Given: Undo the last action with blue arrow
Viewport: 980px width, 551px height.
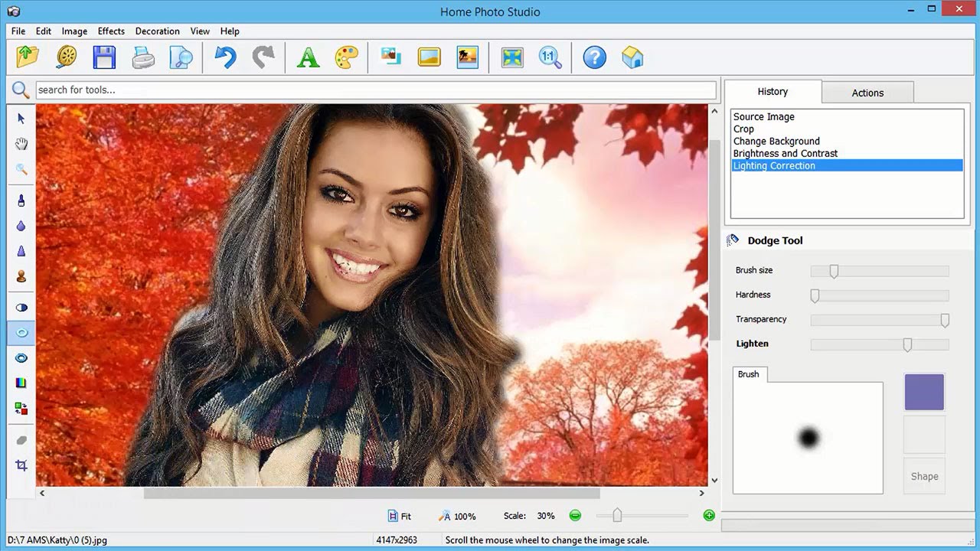Looking at the screenshot, I should tap(225, 57).
